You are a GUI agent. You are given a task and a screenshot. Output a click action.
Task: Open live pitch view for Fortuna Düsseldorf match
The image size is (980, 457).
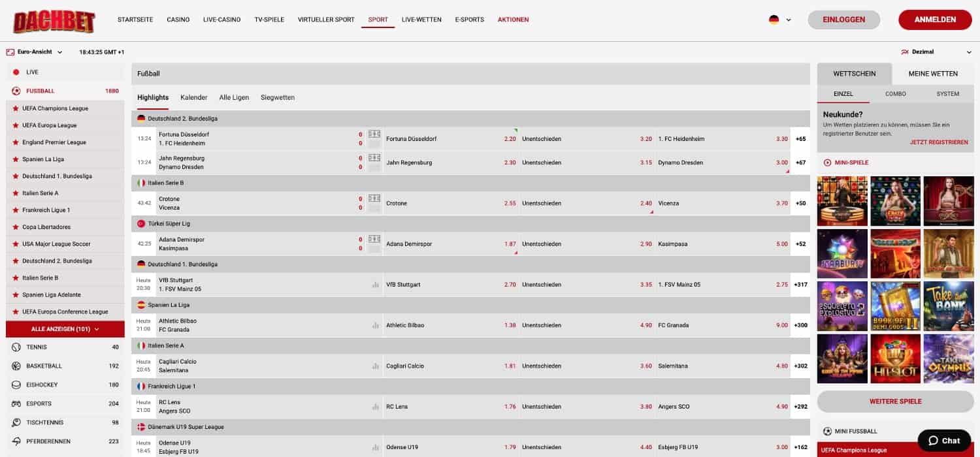pyautogui.click(x=374, y=134)
